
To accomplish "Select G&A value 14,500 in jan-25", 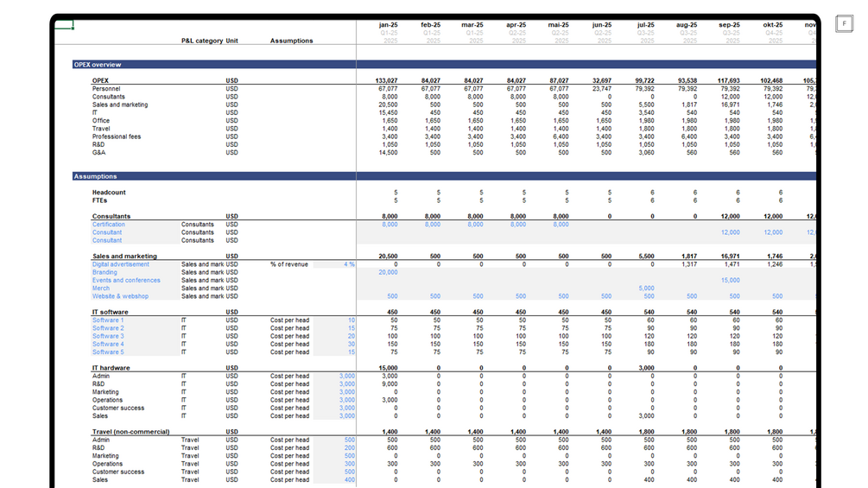I will pyautogui.click(x=388, y=153).
